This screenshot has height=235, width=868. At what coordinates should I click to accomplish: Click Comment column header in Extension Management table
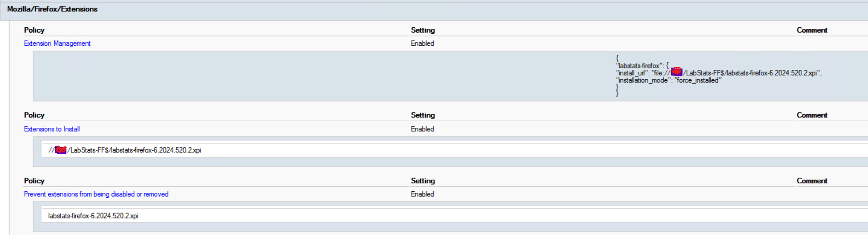pos(812,30)
